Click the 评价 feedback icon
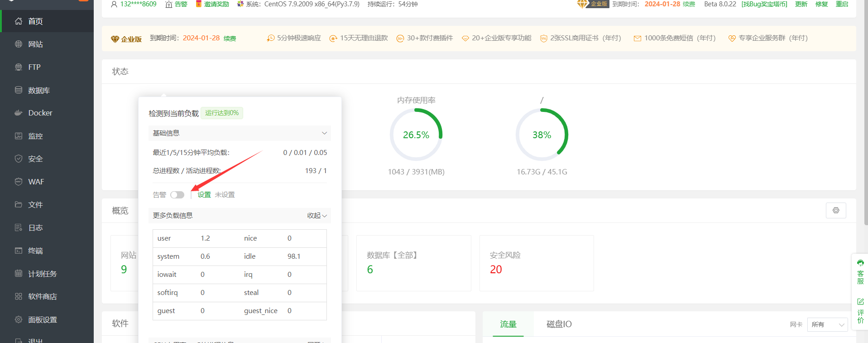 860,302
